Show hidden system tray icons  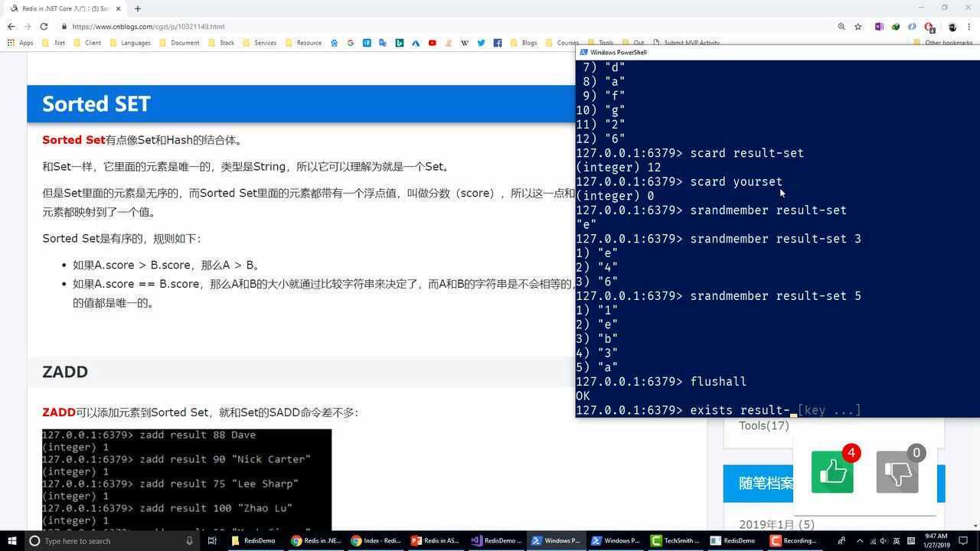tap(859, 540)
